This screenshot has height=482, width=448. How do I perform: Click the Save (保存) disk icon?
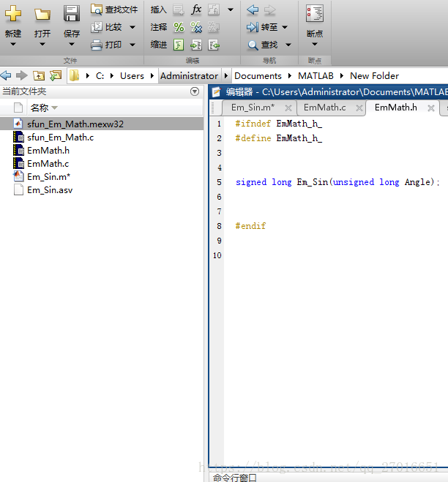click(72, 13)
